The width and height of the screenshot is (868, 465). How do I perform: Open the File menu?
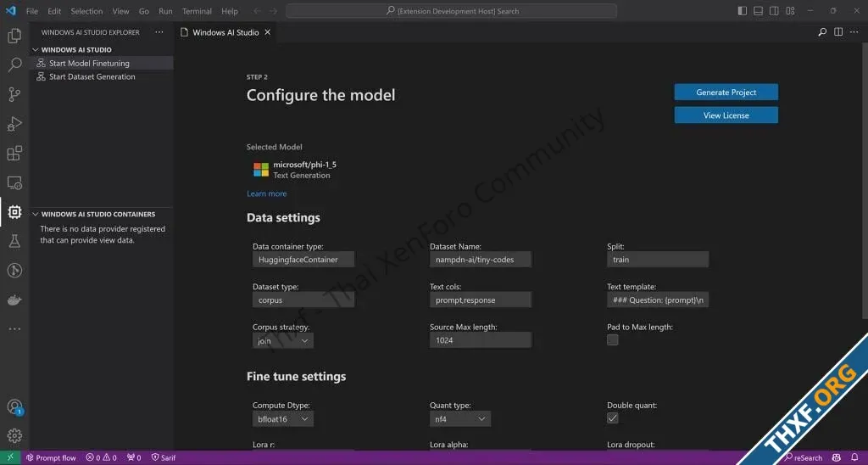(x=32, y=11)
